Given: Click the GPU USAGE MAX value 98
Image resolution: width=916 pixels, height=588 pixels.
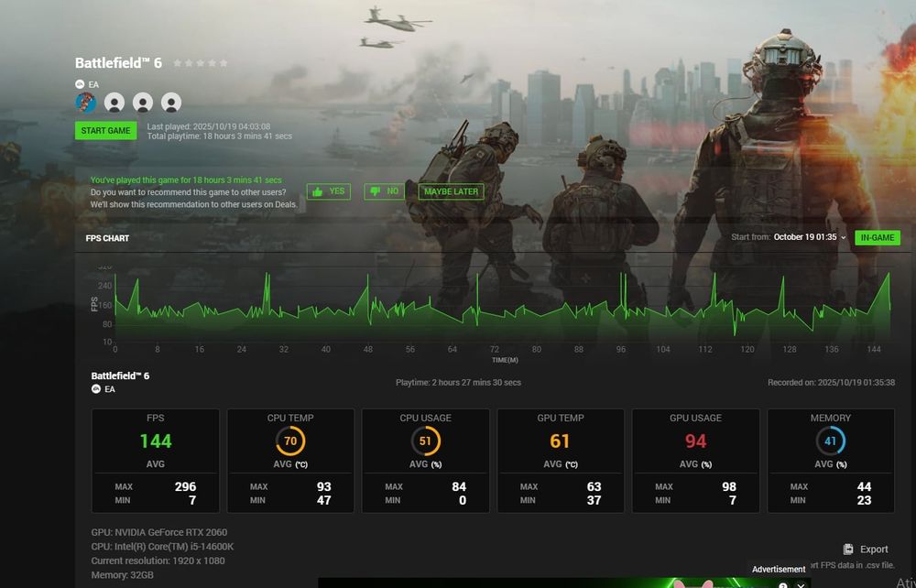Looking at the screenshot, I should pyautogui.click(x=728, y=486).
